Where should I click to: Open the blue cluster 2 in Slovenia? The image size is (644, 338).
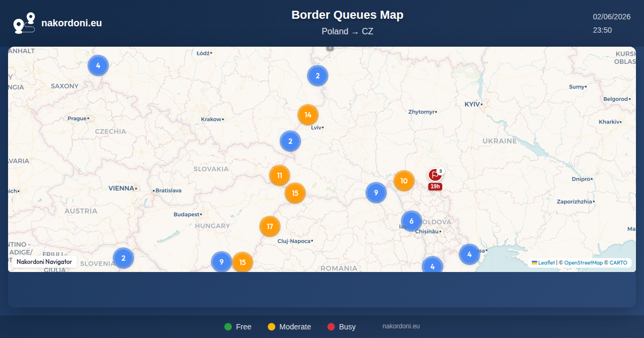click(123, 258)
